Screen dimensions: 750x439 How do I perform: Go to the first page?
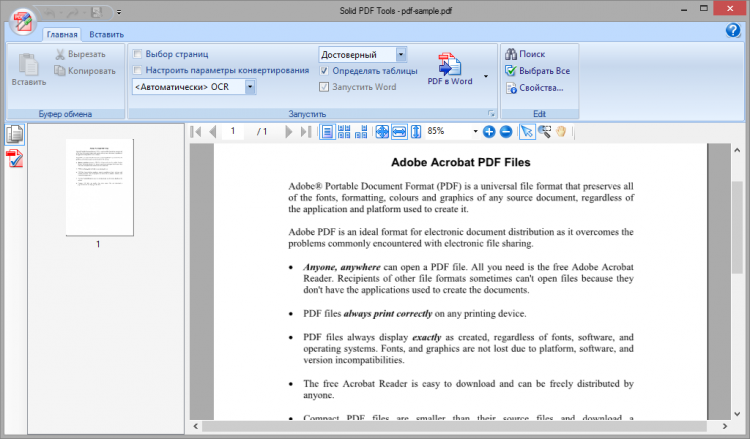196,132
